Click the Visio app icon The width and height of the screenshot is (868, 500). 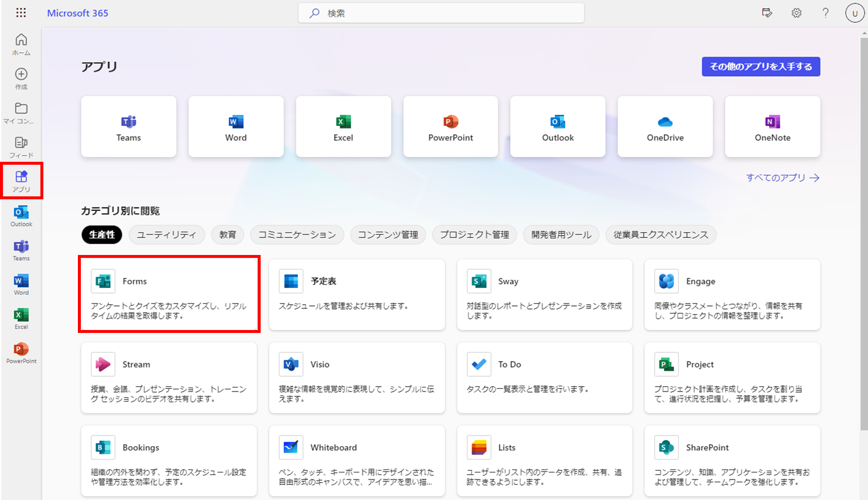tap(291, 365)
